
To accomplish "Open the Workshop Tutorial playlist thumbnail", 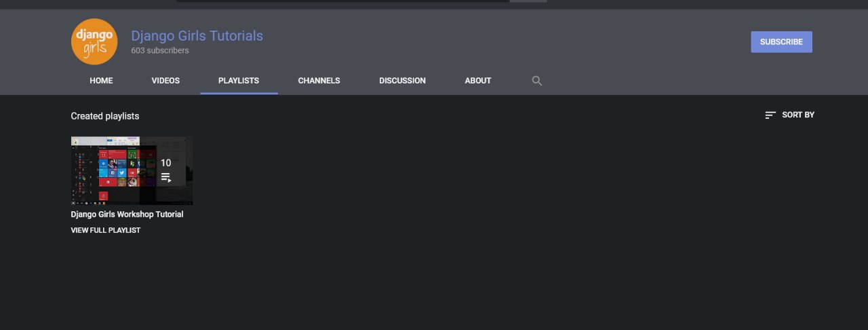I will (132, 170).
